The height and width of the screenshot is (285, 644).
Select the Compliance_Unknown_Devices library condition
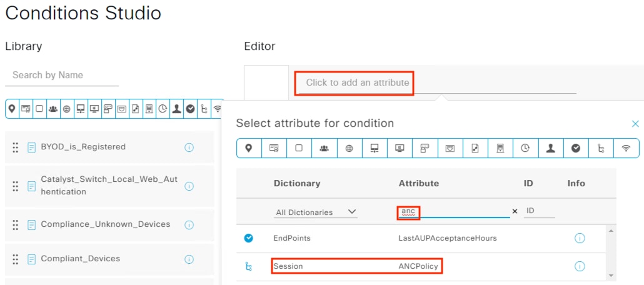109,224
